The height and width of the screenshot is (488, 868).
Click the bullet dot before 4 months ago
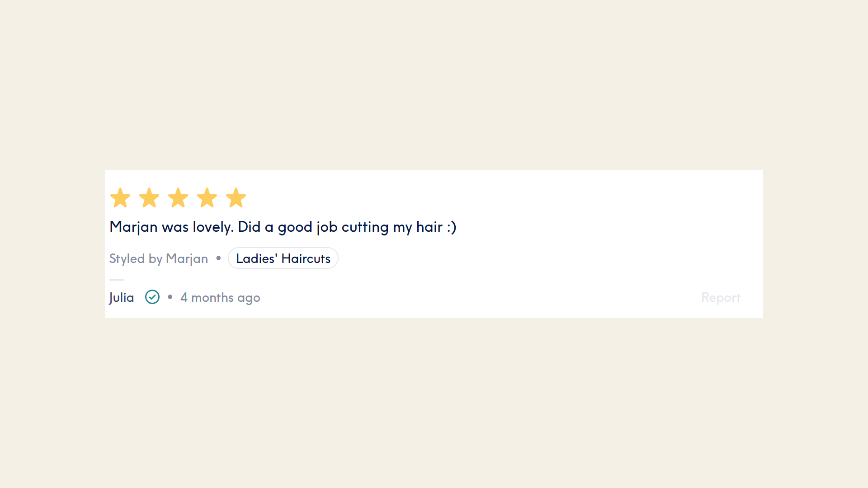click(170, 297)
